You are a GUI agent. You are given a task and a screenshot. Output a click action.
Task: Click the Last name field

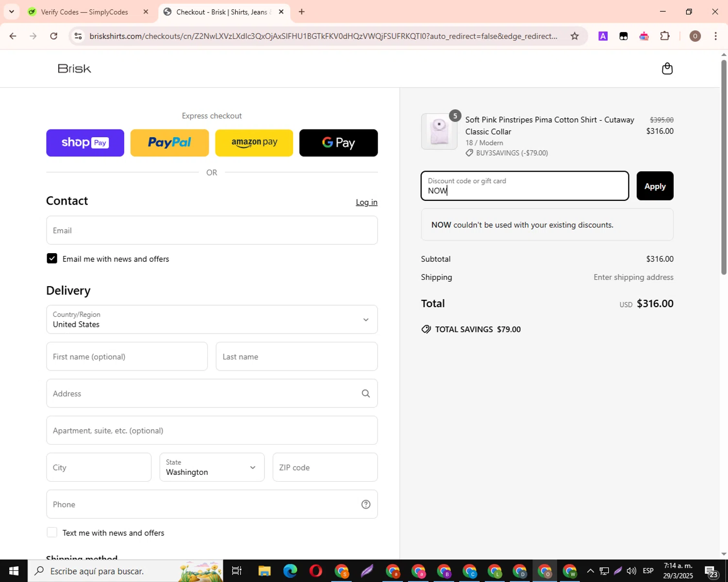point(297,356)
